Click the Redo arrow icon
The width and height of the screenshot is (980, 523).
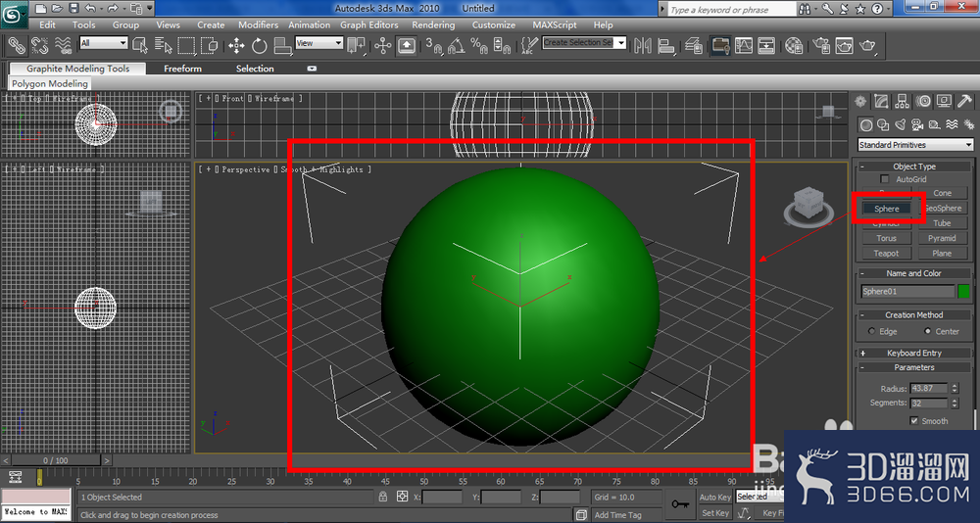click(113, 9)
